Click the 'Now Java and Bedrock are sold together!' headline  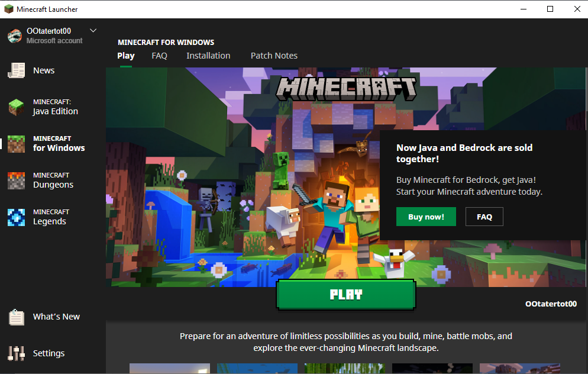(x=464, y=153)
